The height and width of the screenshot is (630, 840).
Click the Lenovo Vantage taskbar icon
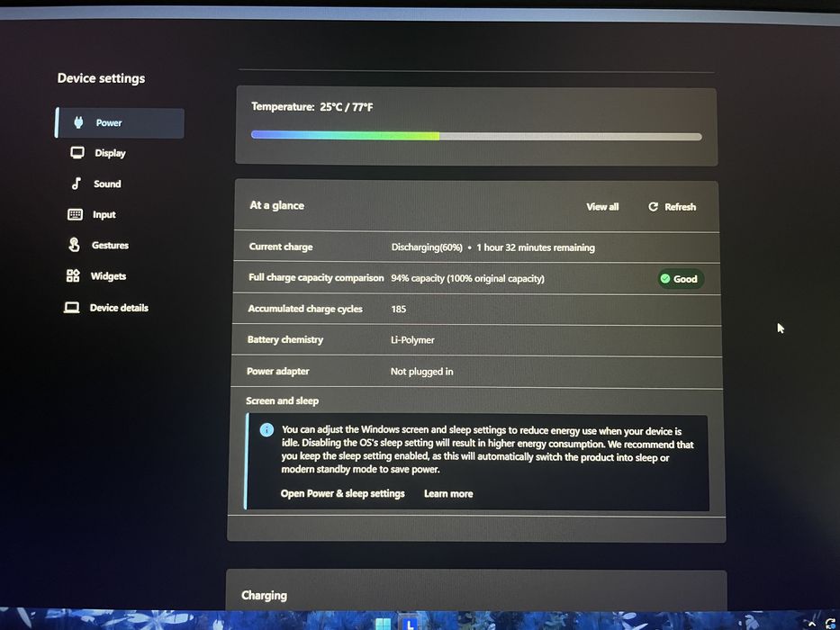[x=410, y=624]
